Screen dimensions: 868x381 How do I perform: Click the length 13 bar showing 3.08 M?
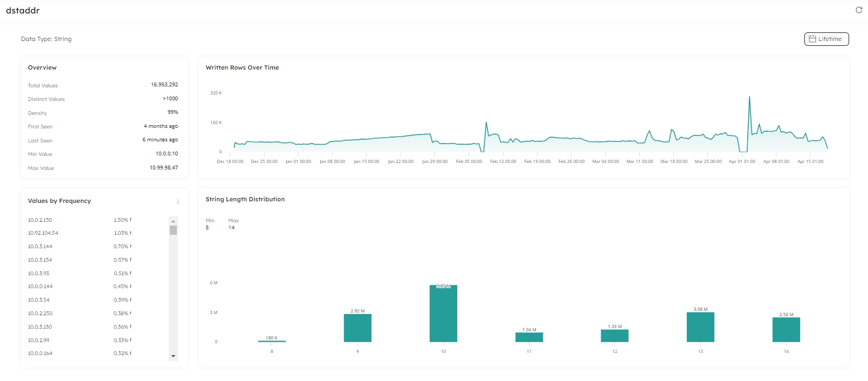point(700,327)
